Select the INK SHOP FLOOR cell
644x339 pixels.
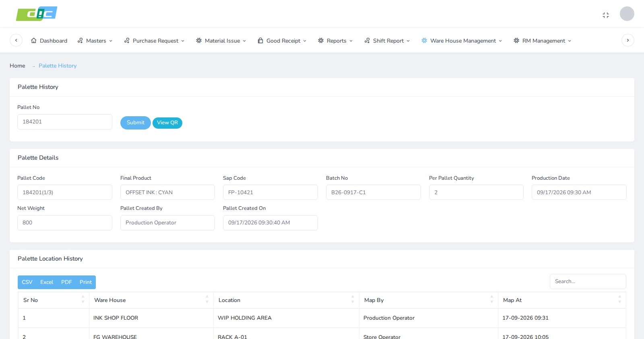coord(151,318)
